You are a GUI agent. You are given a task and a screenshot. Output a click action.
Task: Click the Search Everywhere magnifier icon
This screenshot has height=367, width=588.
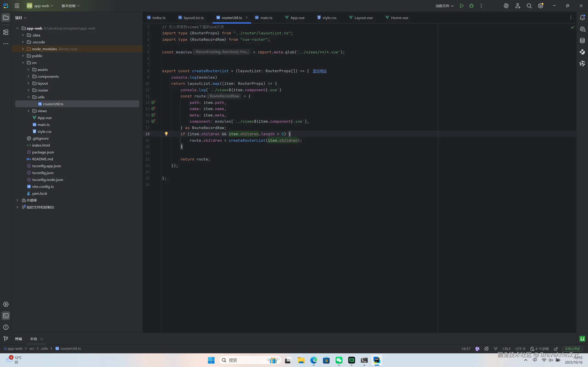(x=529, y=6)
